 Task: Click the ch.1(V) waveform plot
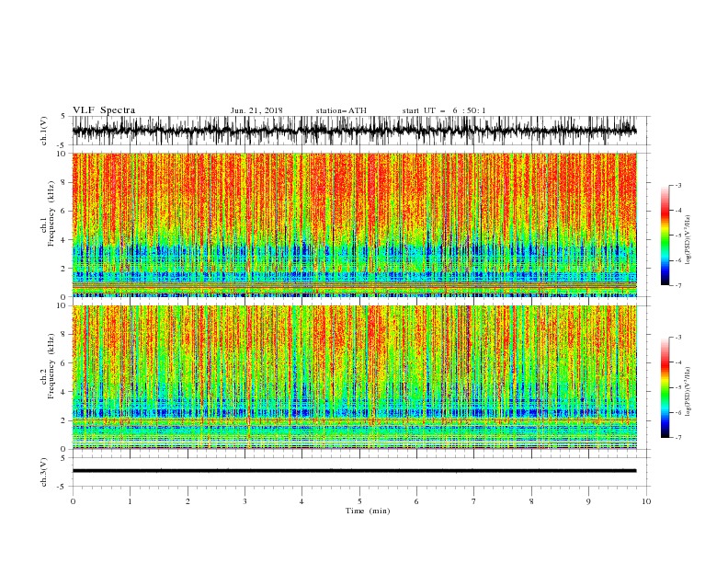pyautogui.click(x=354, y=131)
